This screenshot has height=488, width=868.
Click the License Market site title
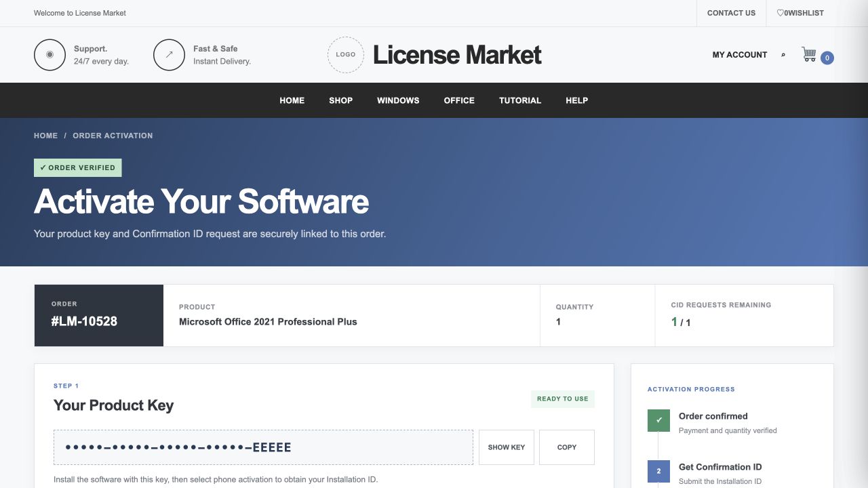(457, 55)
